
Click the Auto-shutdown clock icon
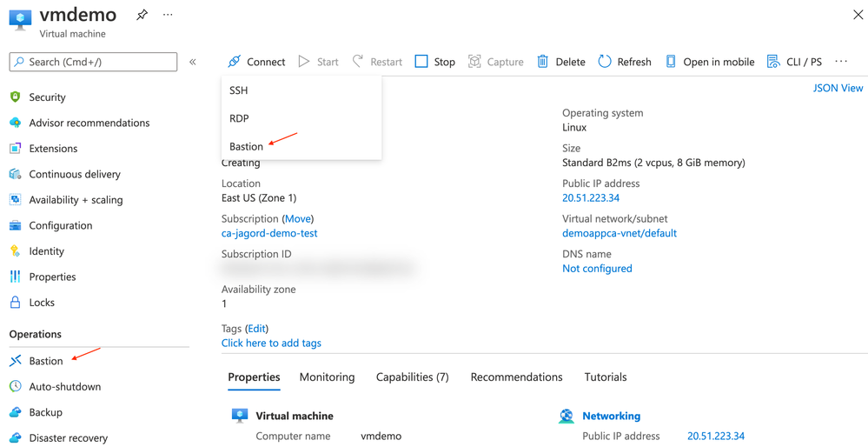[16, 387]
